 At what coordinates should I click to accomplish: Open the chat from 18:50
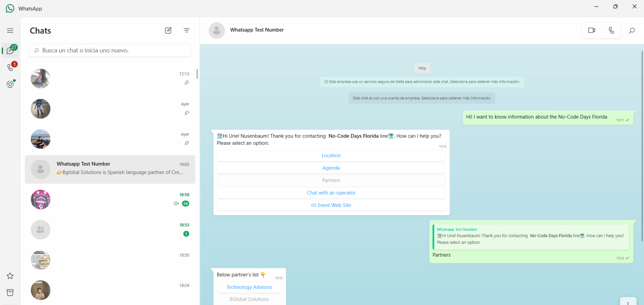(x=110, y=260)
